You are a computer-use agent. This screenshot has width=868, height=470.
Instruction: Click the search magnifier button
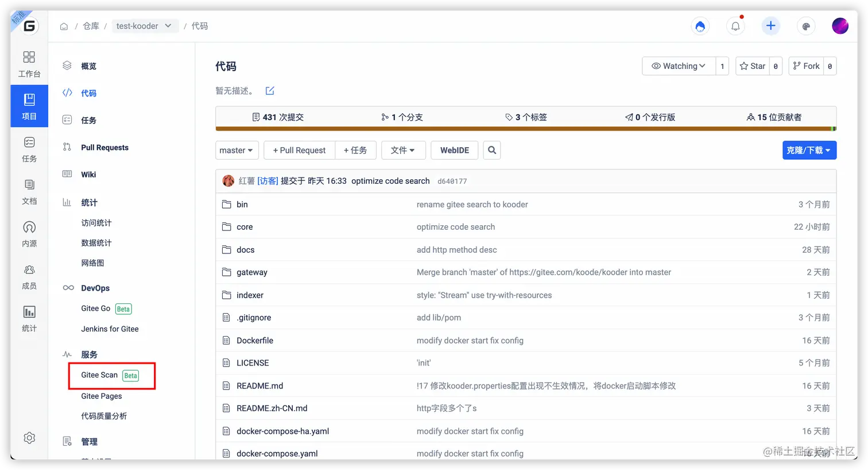492,150
